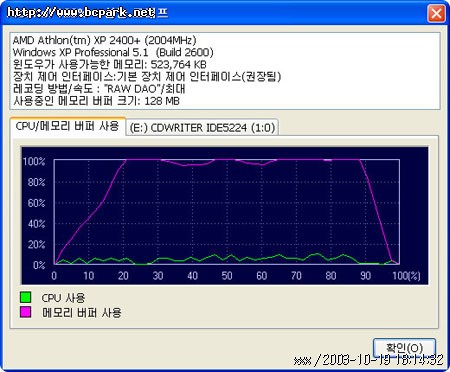Click the 40% y-axis label

(x=36, y=224)
